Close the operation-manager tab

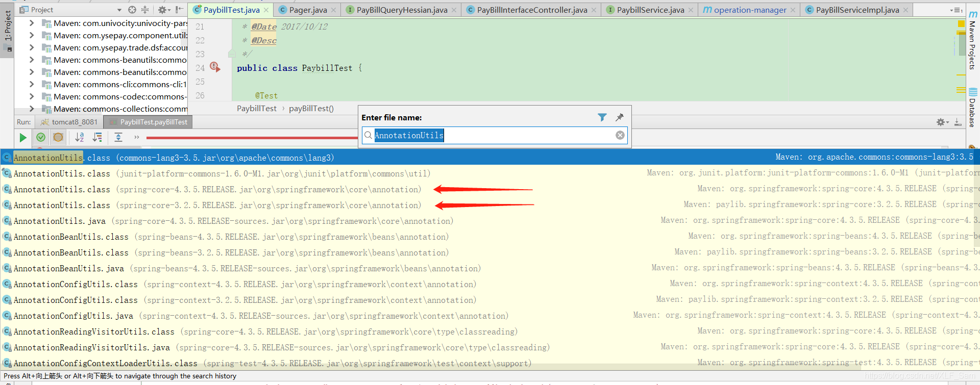click(793, 10)
